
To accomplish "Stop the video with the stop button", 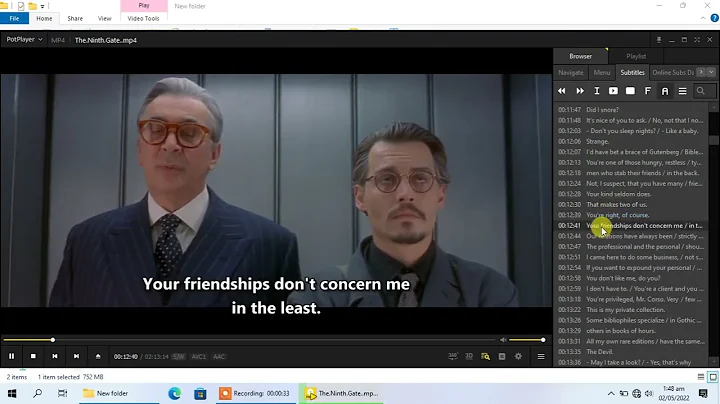I will click(x=33, y=356).
